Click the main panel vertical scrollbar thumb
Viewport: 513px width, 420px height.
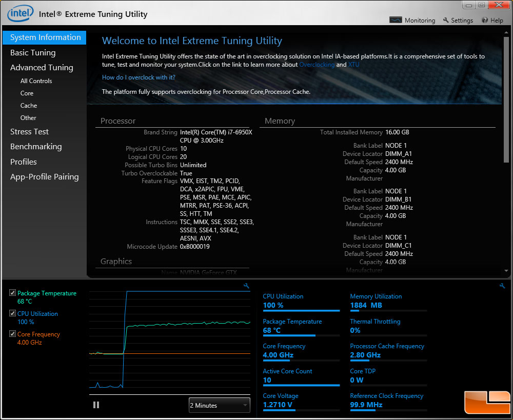pos(506,100)
